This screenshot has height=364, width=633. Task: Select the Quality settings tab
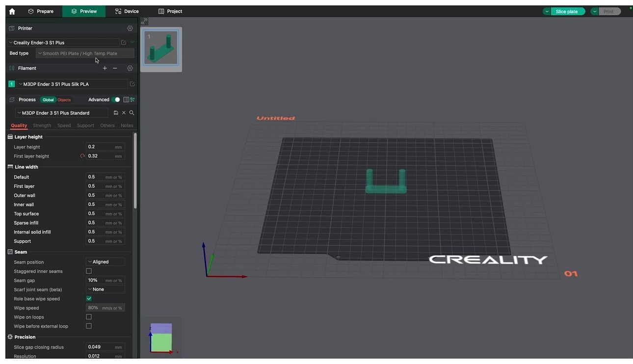point(19,126)
